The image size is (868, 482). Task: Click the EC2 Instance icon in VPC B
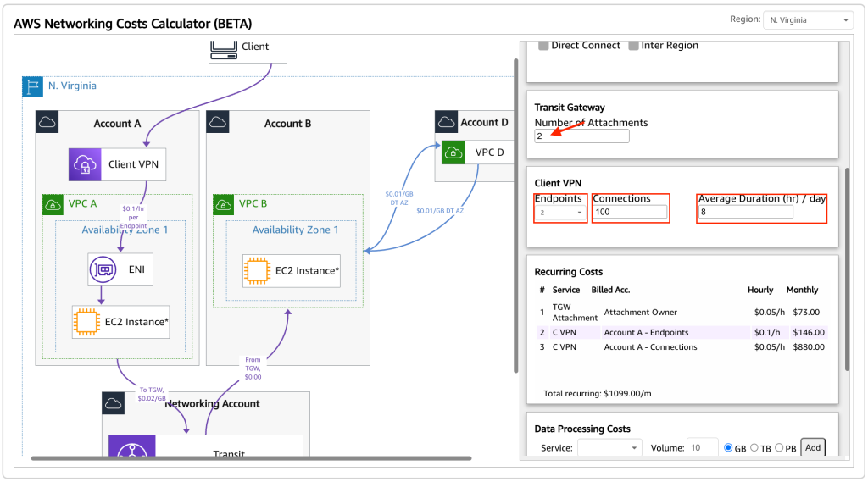pos(257,270)
